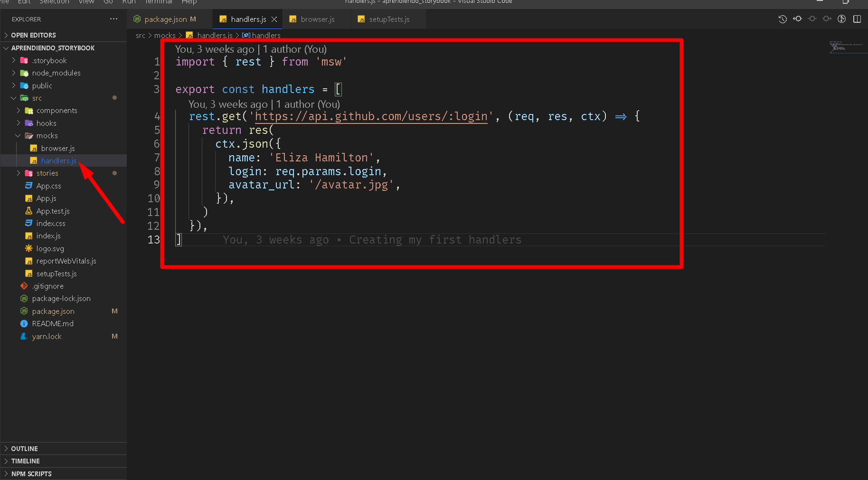Click the previous revision arrow icon
Screen dimensions: 868x480
coord(798,19)
